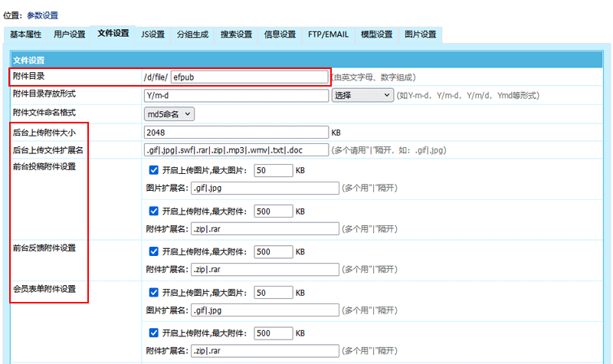This screenshot has height=364, width=613.
Task: Open the 用户设置 tab
Action: pyautogui.click(x=70, y=34)
